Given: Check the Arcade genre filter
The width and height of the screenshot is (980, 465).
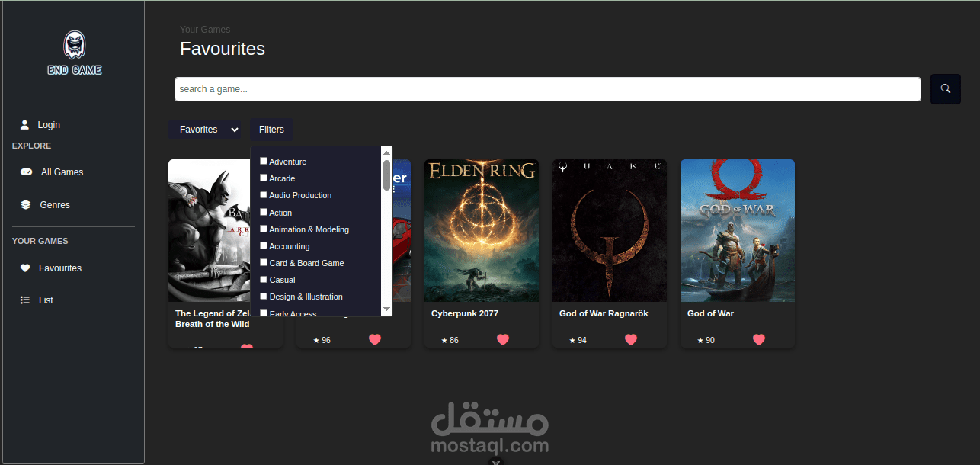Looking at the screenshot, I should pyautogui.click(x=264, y=178).
